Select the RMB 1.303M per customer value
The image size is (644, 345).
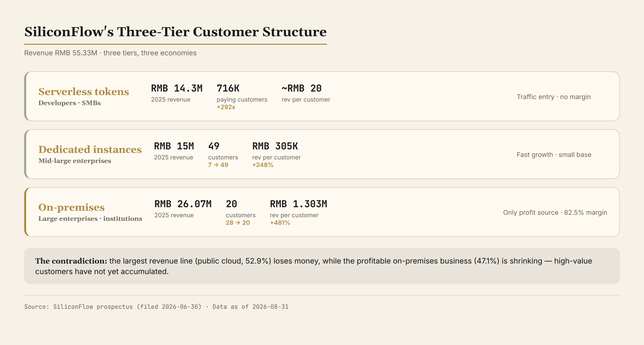coord(299,204)
